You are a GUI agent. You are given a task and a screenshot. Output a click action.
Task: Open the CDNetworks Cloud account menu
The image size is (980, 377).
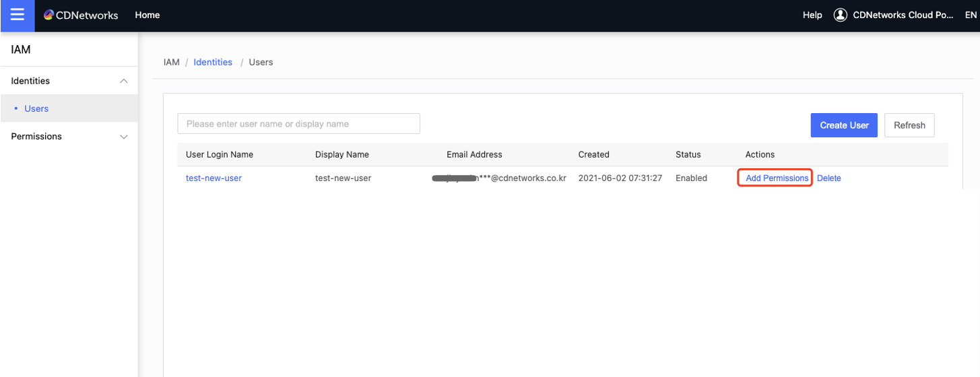click(903, 15)
